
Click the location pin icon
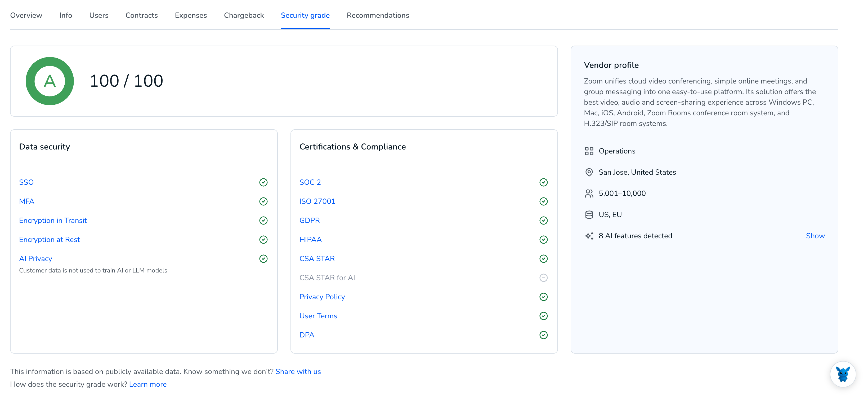pos(589,172)
